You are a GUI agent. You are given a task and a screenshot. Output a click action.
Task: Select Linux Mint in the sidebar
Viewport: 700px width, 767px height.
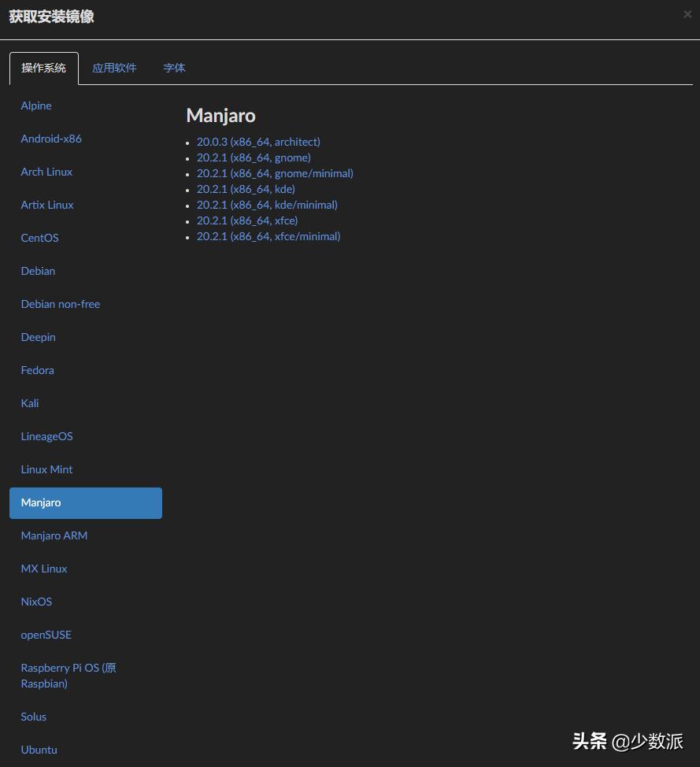(46, 469)
